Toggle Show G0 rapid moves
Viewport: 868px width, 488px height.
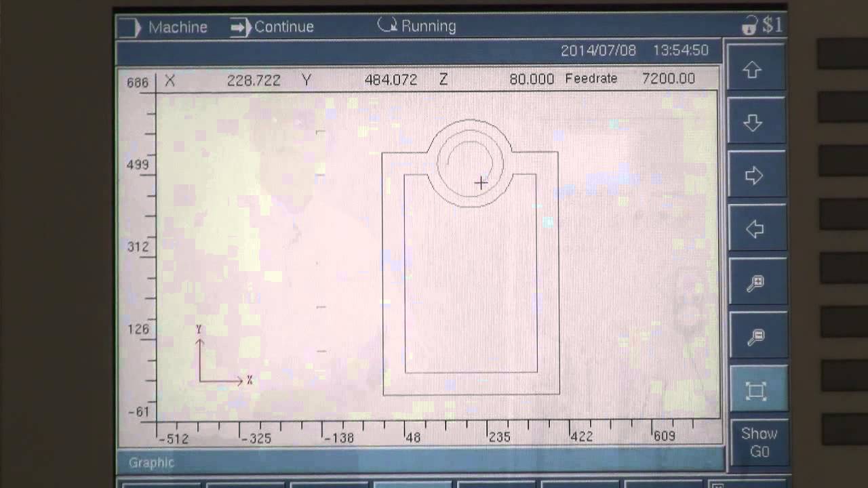point(759,442)
